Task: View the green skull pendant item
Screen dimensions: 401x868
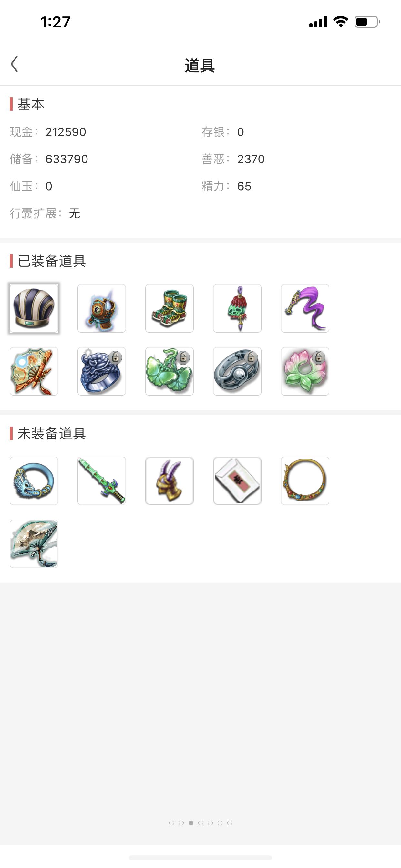Action: (237, 308)
